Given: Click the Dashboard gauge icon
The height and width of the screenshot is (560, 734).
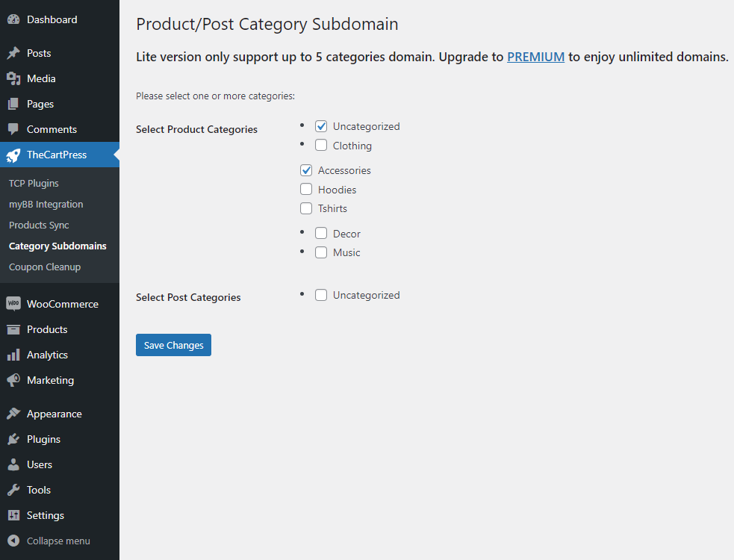Looking at the screenshot, I should [13, 19].
